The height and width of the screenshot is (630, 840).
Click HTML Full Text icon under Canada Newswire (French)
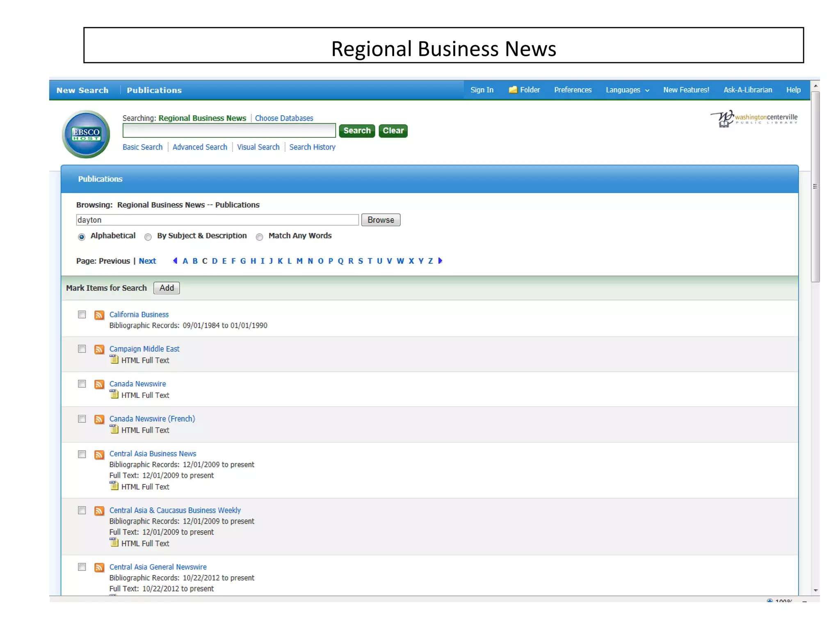pos(114,429)
